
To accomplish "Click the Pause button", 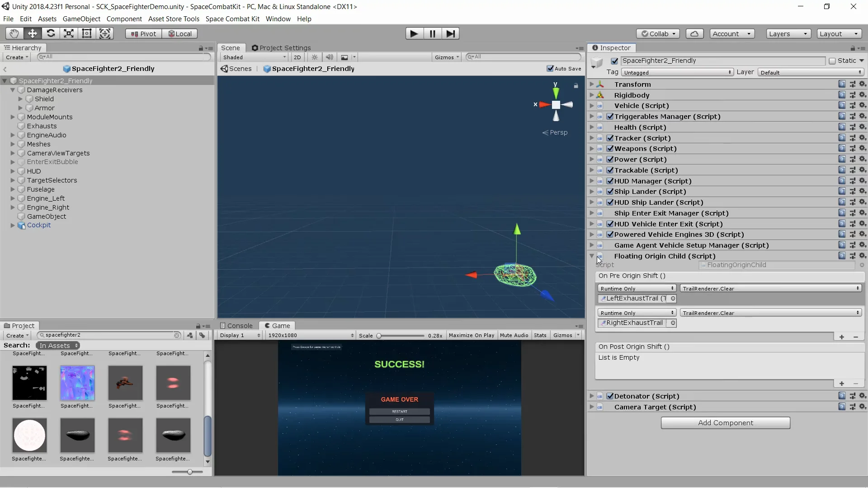I will [x=433, y=33].
